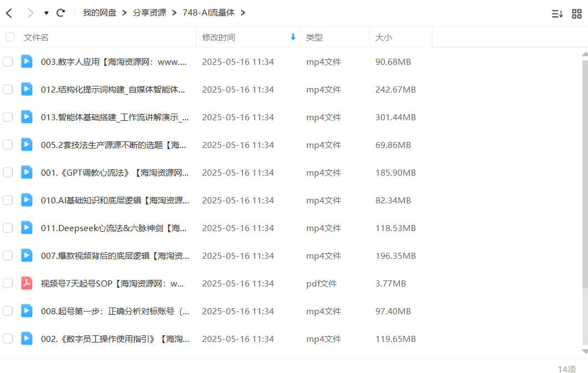
Task: Click video icon of 003.数字人应用
Action: [x=27, y=61]
